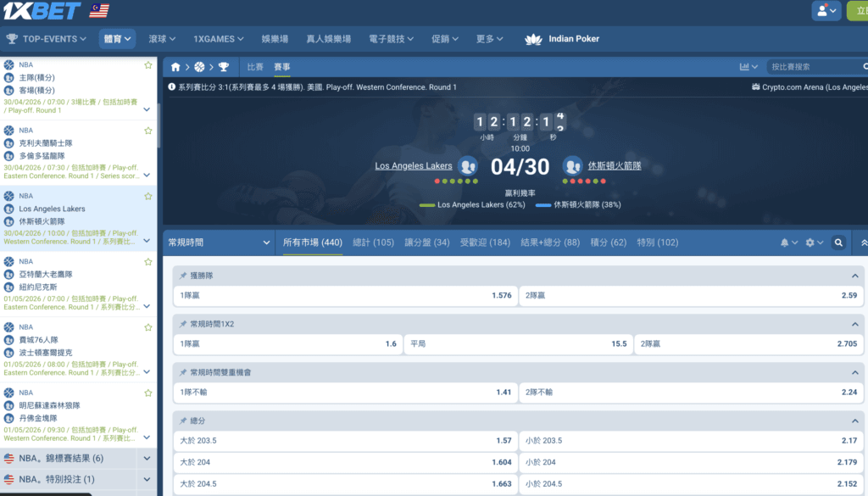Favorite the 明尼蘇達森林狼隊 event
The image size is (868, 496).
148,393
